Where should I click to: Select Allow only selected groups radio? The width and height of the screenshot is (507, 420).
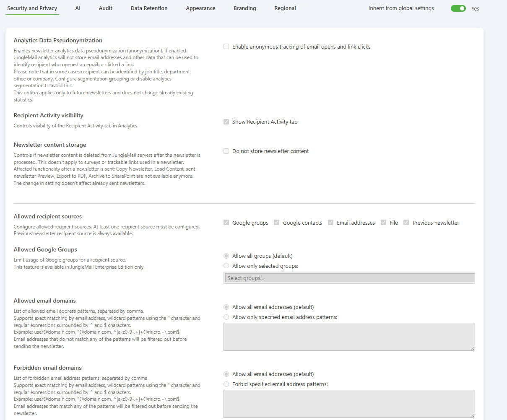[x=226, y=266]
